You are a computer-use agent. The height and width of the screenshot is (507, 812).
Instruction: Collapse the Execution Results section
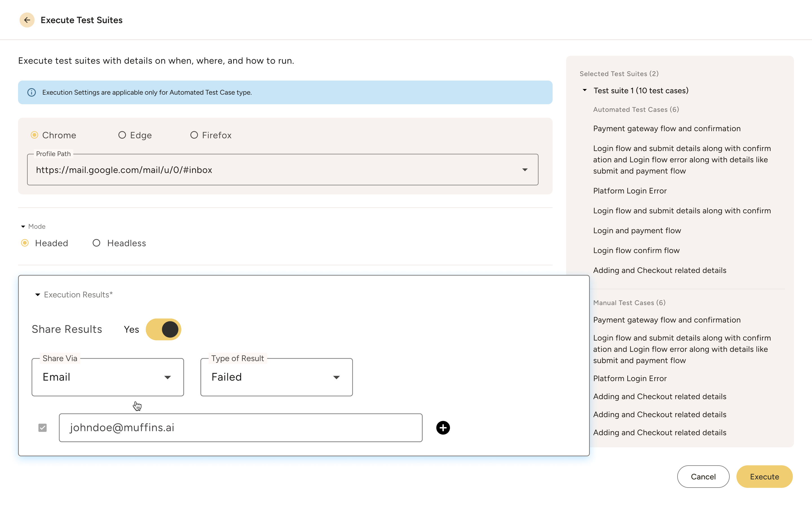click(37, 294)
